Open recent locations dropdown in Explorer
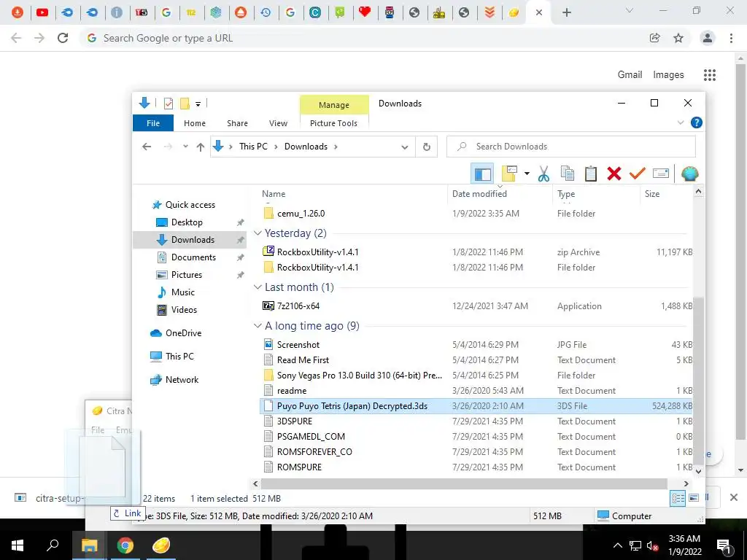This screenshot has width=747, height=560. pyautogui.click(x=185, y=147)
